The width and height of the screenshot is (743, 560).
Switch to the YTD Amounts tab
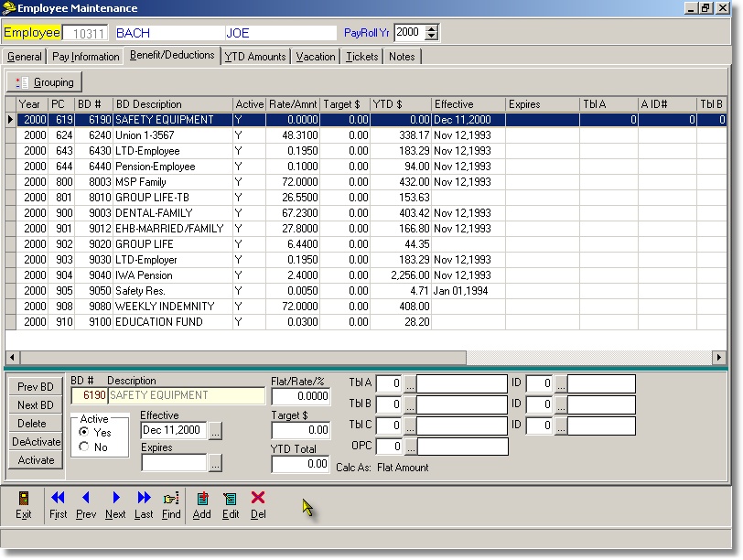pyautogui.click(x=255, y=57)
